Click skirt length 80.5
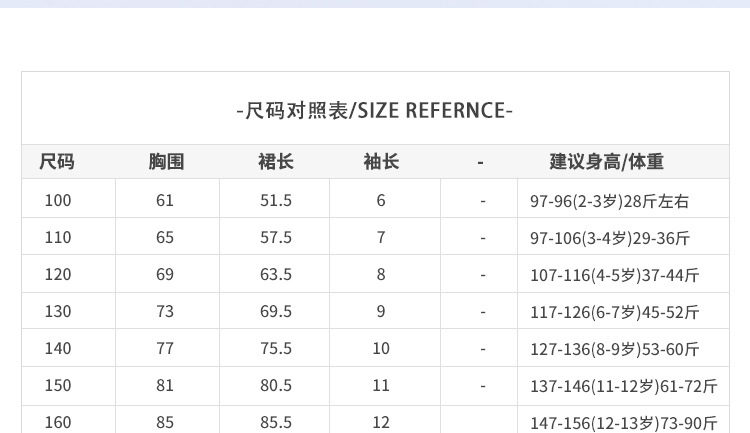 click(276, 385)
